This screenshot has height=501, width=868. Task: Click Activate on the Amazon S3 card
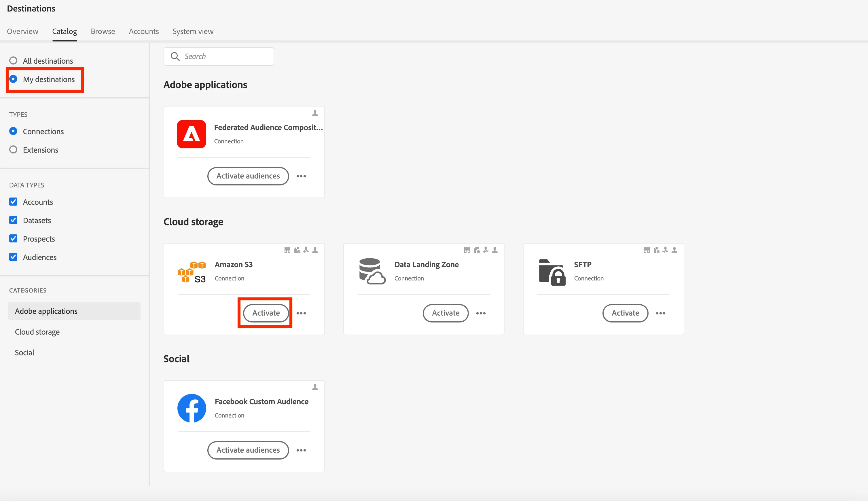pos(266,313)
